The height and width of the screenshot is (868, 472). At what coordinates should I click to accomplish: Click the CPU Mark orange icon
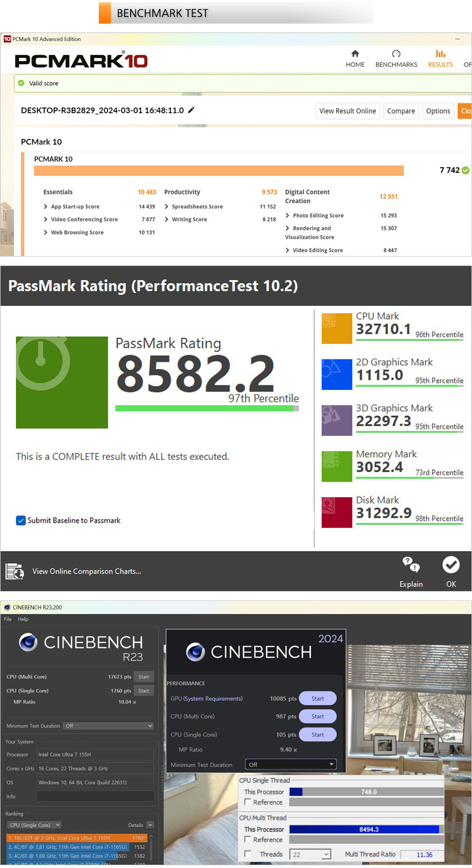(x=336, y=328)
